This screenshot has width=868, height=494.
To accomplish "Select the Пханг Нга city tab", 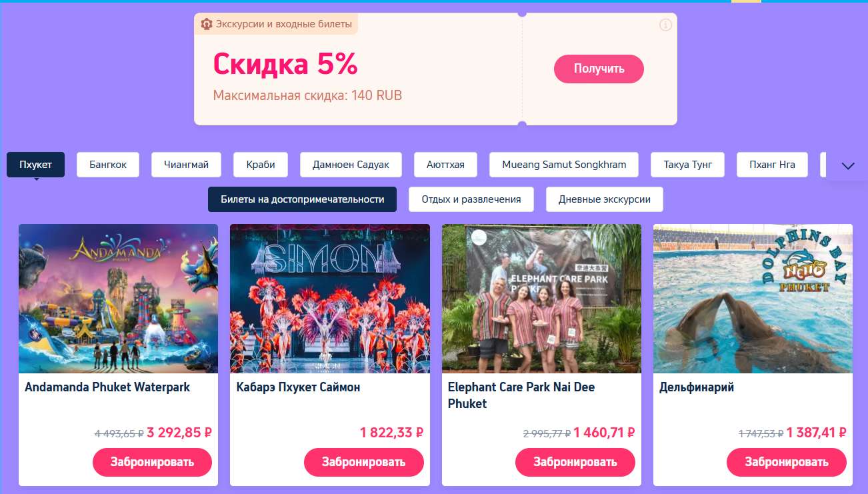I will point(772,165).
